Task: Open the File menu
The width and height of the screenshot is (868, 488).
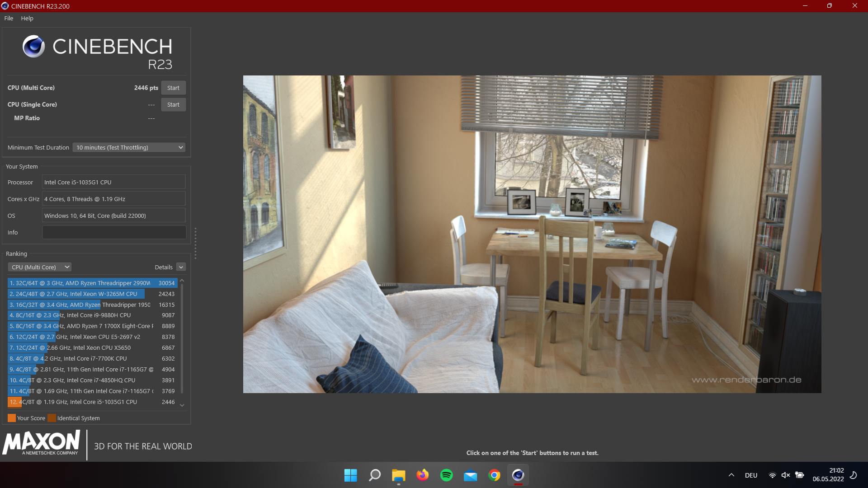Action: click(x=9, y=18)
